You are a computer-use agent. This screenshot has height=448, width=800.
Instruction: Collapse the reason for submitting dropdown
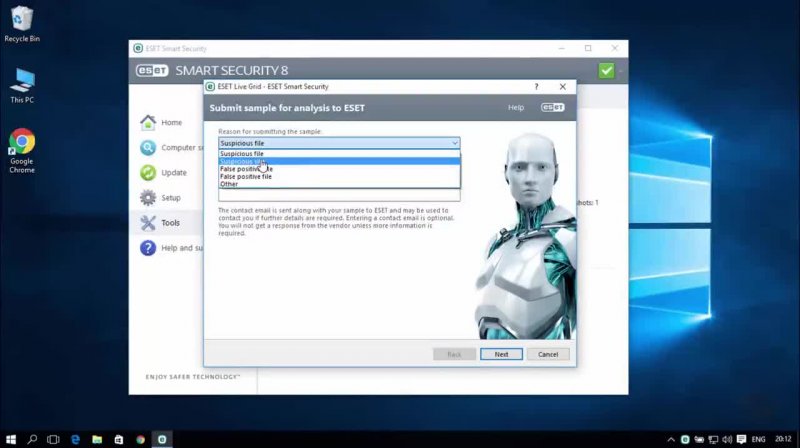coord(454,143)
